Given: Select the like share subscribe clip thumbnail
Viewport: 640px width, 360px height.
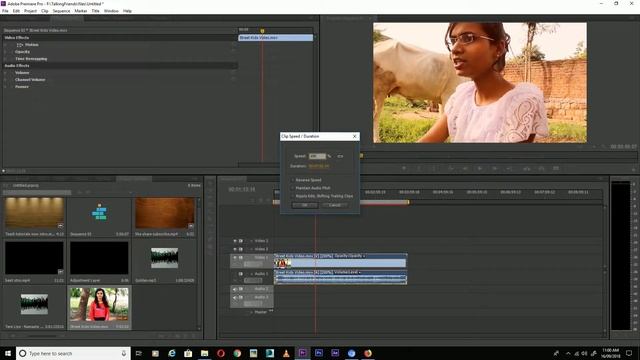Looking at the screenshot, I should pyautogui.click(x=164, y=213).
